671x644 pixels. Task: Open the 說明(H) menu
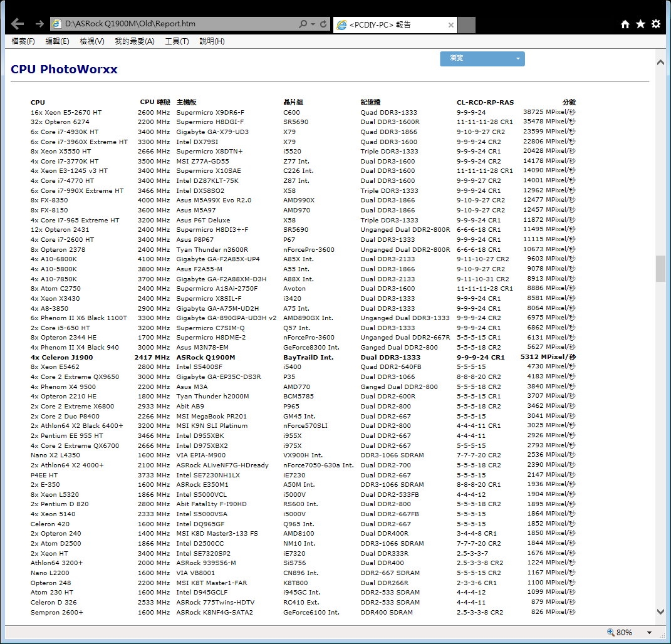[212, 41]
